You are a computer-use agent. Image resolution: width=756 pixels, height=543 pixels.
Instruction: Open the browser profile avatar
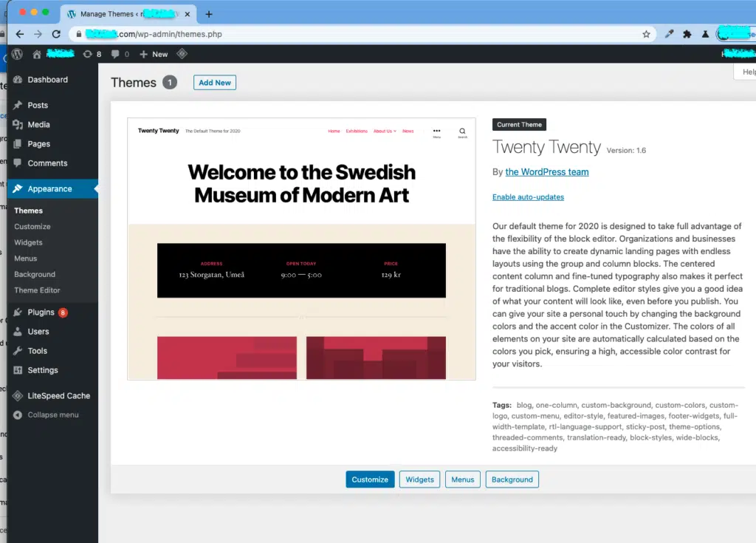735,34
